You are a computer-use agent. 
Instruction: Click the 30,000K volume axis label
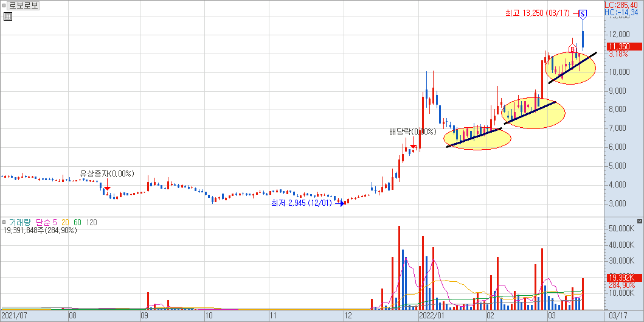tap(622, 261)
